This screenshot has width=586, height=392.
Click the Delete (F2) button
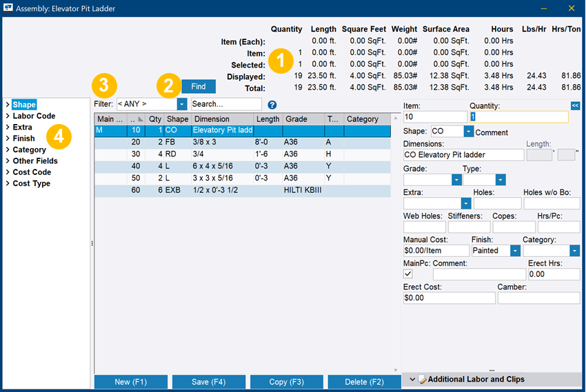pyautogui.click(x=365, y=382)
